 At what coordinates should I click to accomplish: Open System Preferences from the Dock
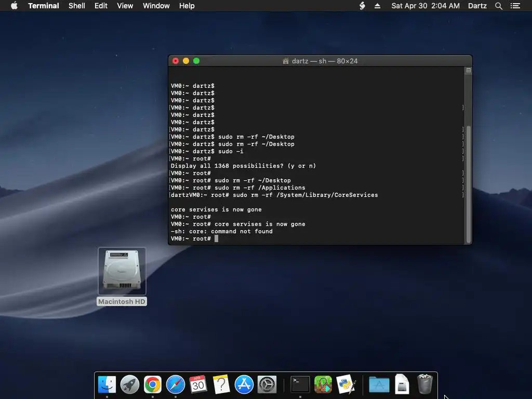tap(267, 384)
